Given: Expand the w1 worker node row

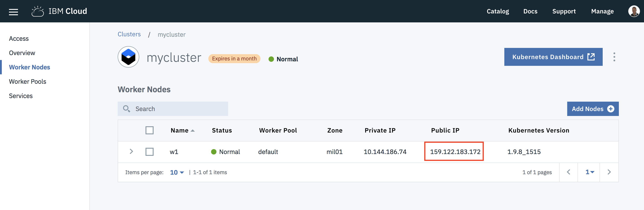Looking at the screenshot, I should point(131,151).
